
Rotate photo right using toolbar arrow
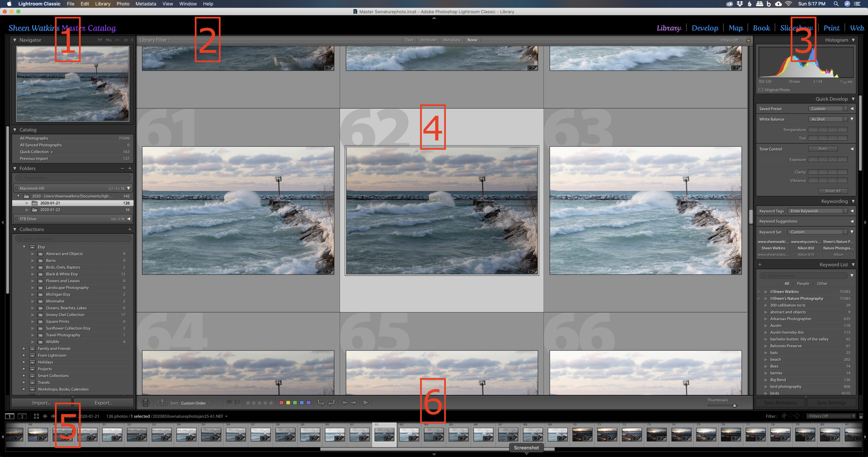coord(332,403)
